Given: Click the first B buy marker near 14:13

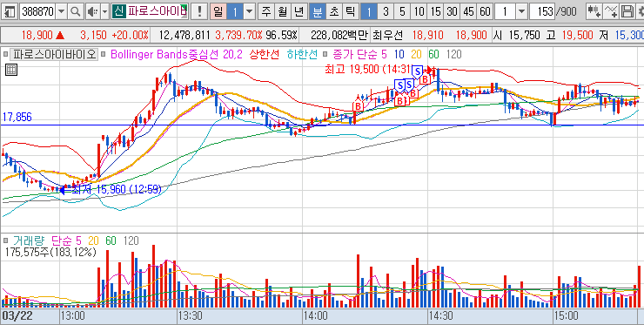Looking at the screenshot, I should 359,105.
